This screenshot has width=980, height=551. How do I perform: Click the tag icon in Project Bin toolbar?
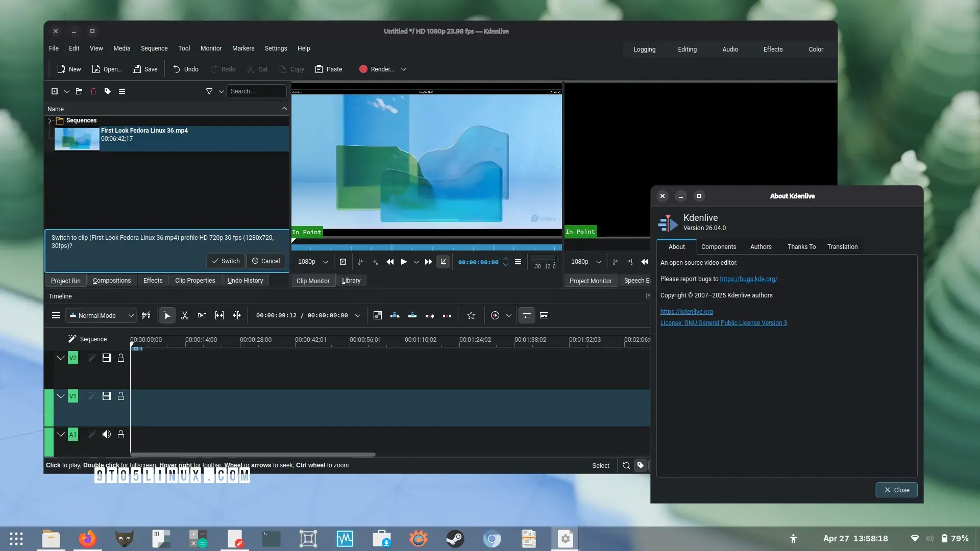[108, 91]
